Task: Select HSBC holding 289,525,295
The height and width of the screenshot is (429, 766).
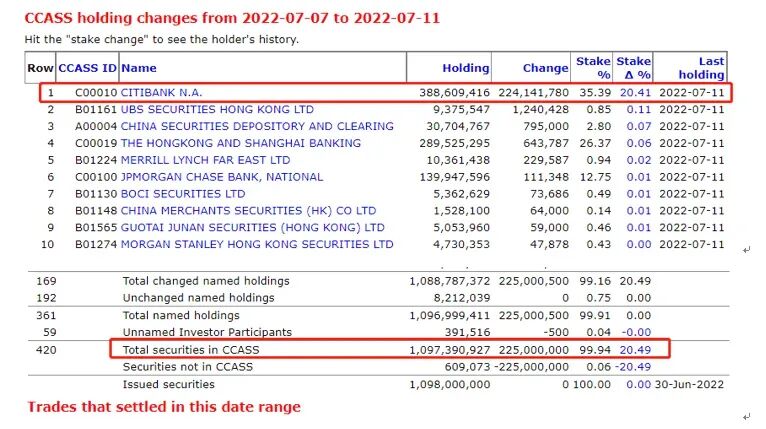Action: click(x=454, y=143)
